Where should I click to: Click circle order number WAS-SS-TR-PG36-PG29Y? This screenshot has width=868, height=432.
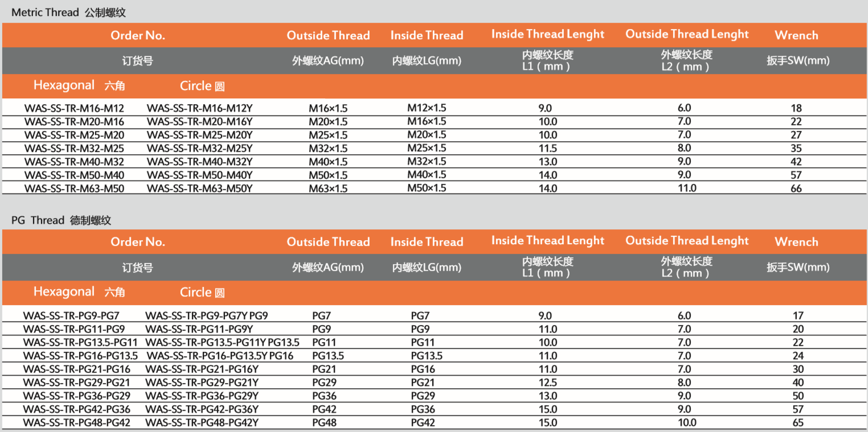pyautogui.click(x=202, y=396)
